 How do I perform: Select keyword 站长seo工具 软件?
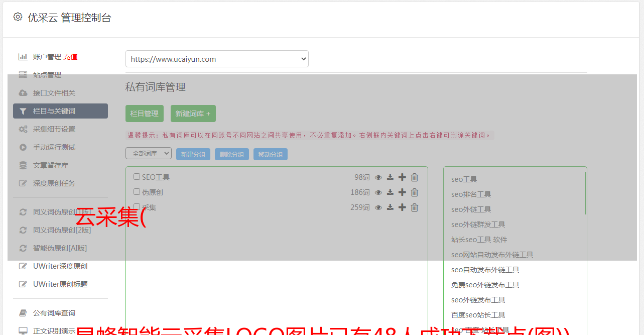[x=479, y=240]
